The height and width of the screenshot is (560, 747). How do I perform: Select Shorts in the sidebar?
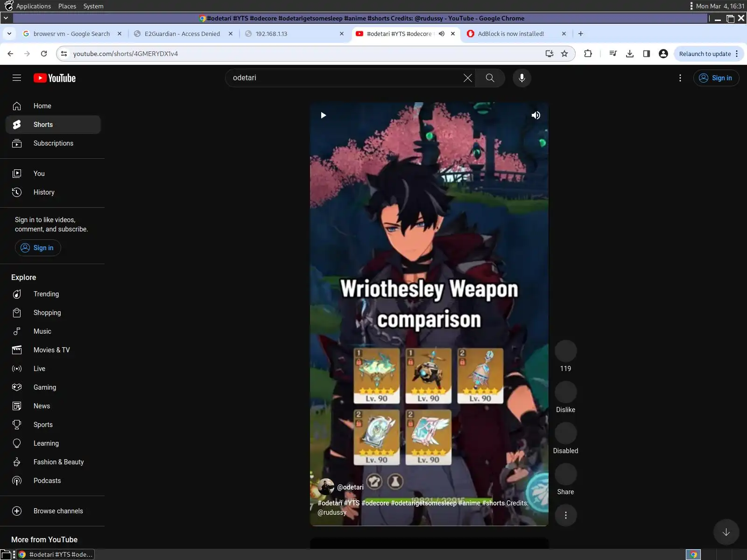[53, 125]
